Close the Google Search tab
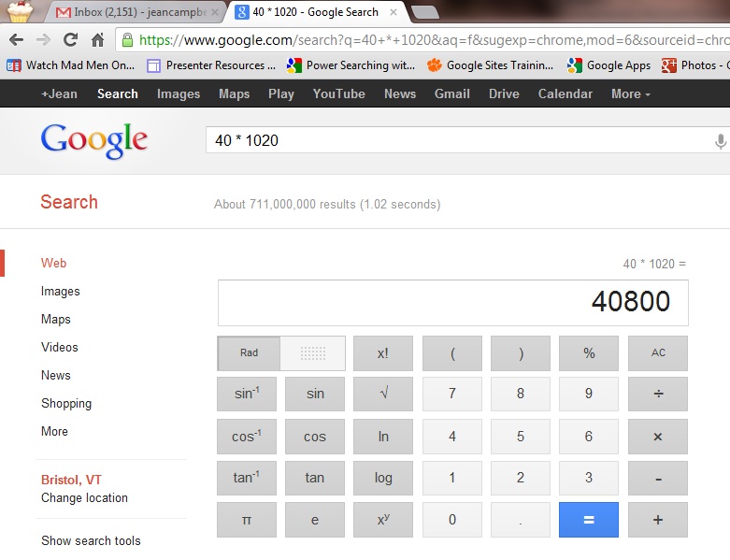730x560 pixels. [x=394, y=12]
